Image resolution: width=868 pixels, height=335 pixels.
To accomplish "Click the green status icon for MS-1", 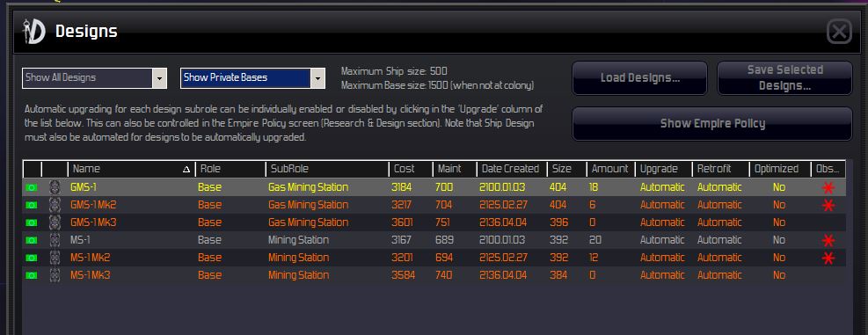I will [x=32, y=240].
